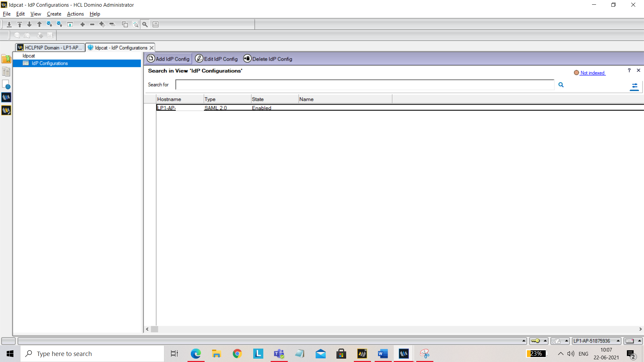Image resolution: width=644 pixels, height=362 pixels.
Task: Open the yellow folder sidebar icon
Action: 6,59
